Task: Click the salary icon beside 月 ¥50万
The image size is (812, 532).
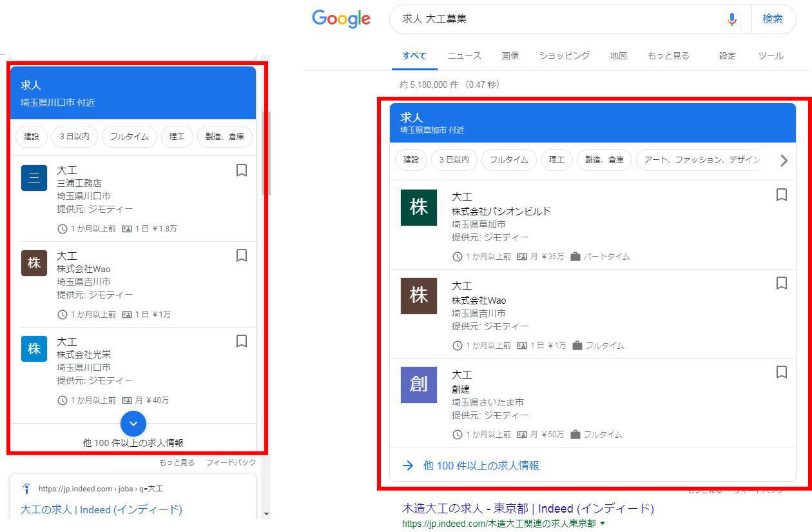Action: click(522, 435)
